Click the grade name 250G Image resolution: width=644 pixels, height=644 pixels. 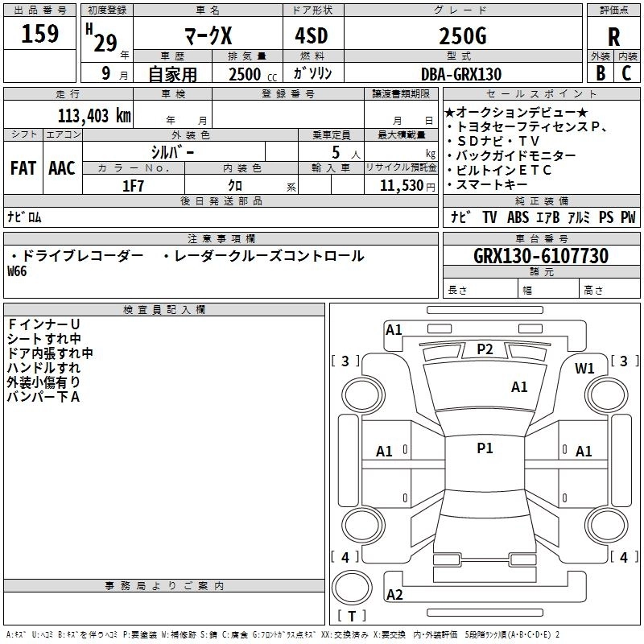coord(461,35)
